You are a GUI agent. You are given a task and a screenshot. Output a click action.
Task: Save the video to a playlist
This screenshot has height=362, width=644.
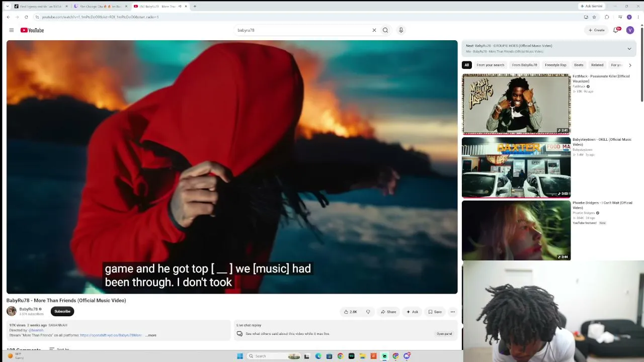click(x=435, y=312)
